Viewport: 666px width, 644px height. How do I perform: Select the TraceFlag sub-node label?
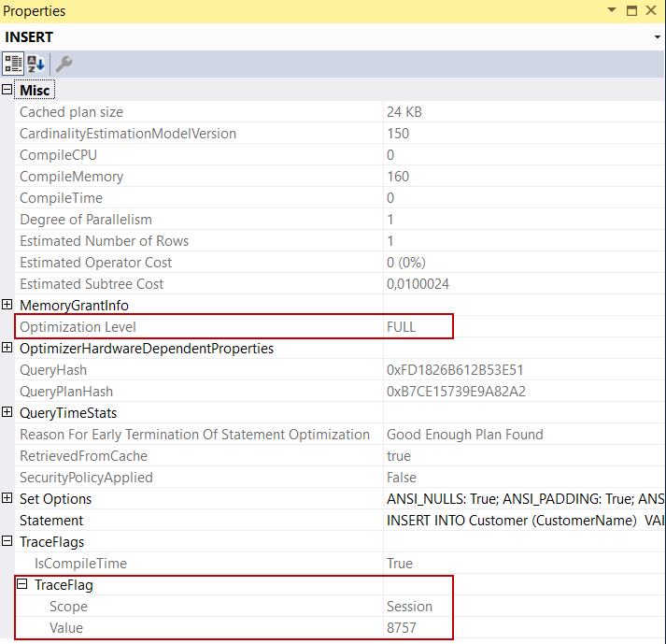[64, 584]
